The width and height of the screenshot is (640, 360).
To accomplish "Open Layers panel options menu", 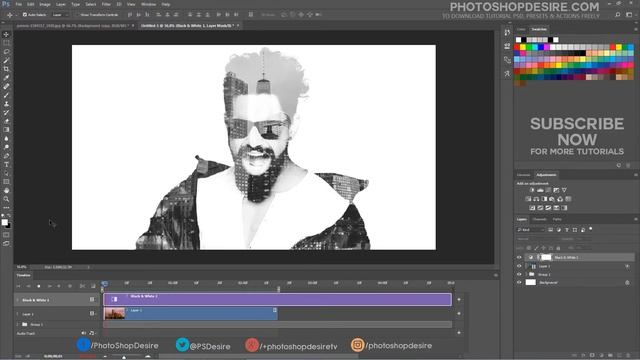I will coord(636,219).
